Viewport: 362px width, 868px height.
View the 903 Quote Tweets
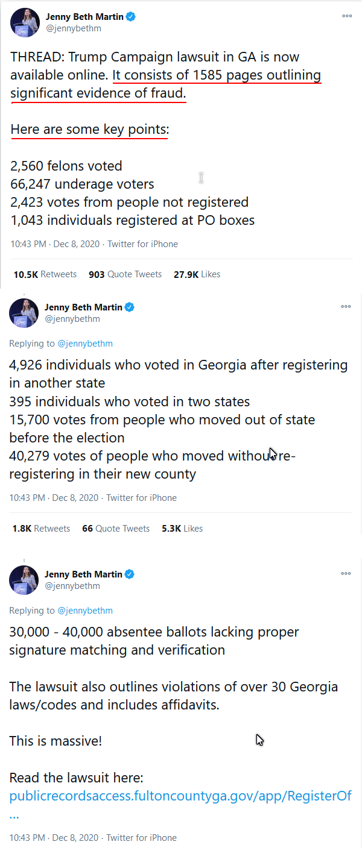coord(125,274)
